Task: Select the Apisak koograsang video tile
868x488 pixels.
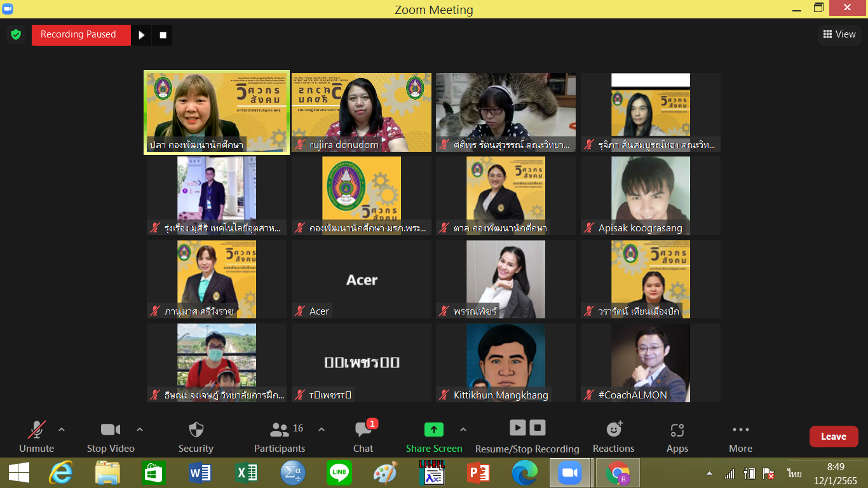Action: (650, 196)
